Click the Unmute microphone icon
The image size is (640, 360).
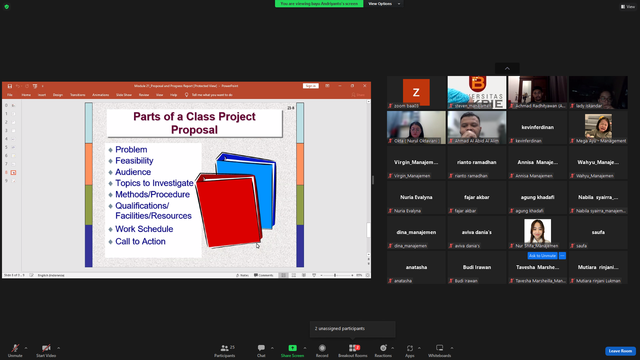tap(15, 348)
